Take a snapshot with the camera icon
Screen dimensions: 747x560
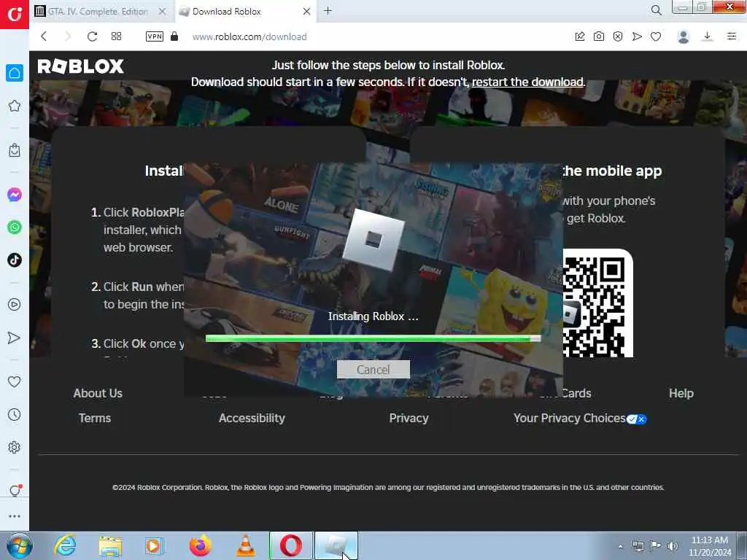click(599, 36)
